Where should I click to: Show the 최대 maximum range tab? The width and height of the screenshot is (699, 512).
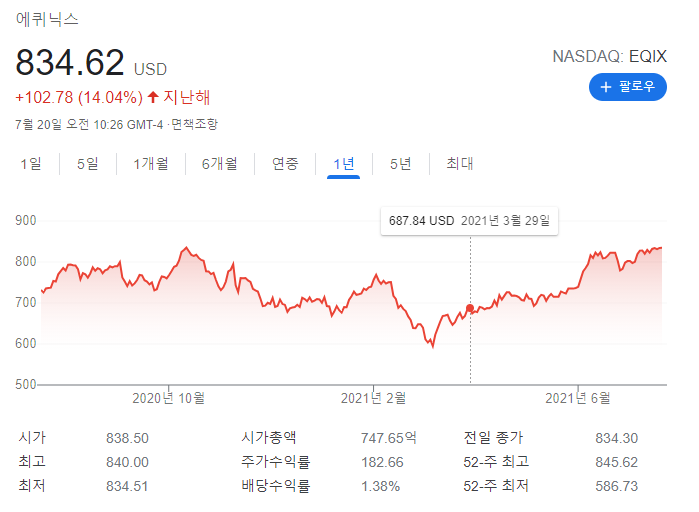(x=460, y=164)
